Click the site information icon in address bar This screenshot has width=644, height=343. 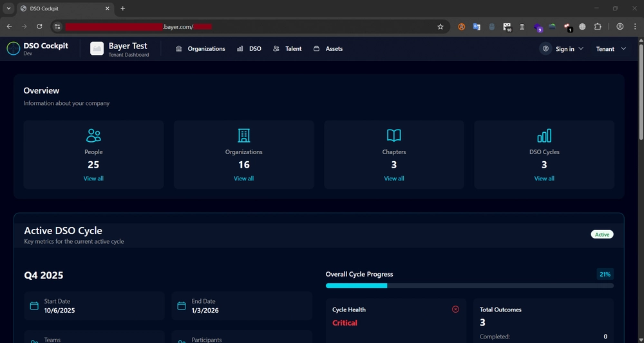coord(57,26)
